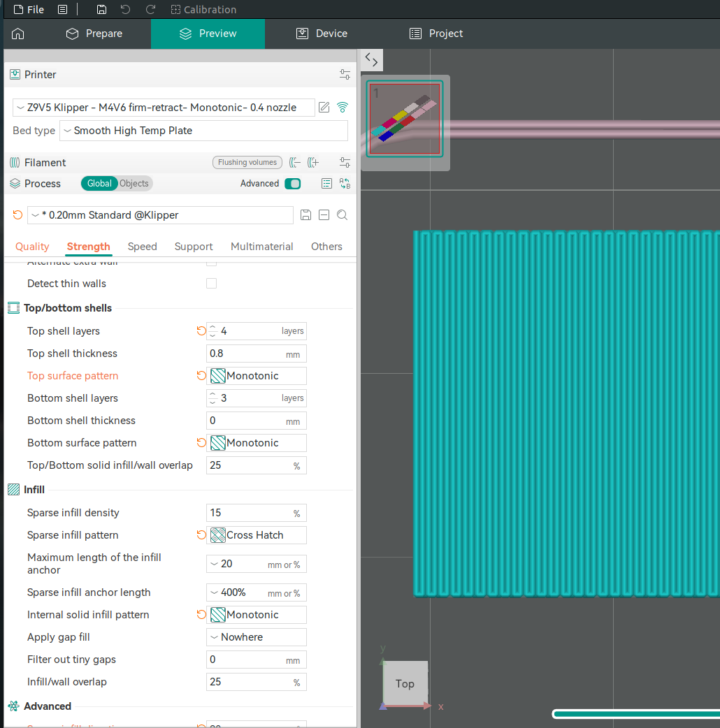Click the Top shell layers stepper field
The image size is (720, 728).
tap(257, 331)
